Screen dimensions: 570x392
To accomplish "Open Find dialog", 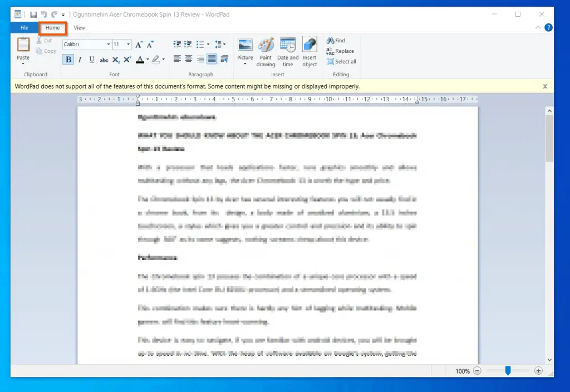I will point(336,40).
